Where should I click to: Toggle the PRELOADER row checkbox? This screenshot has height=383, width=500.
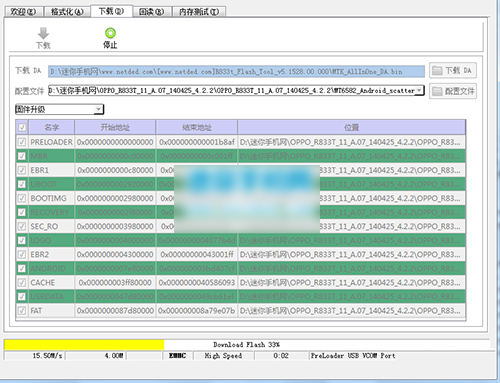pyautogui.click(x=22, y=142)
